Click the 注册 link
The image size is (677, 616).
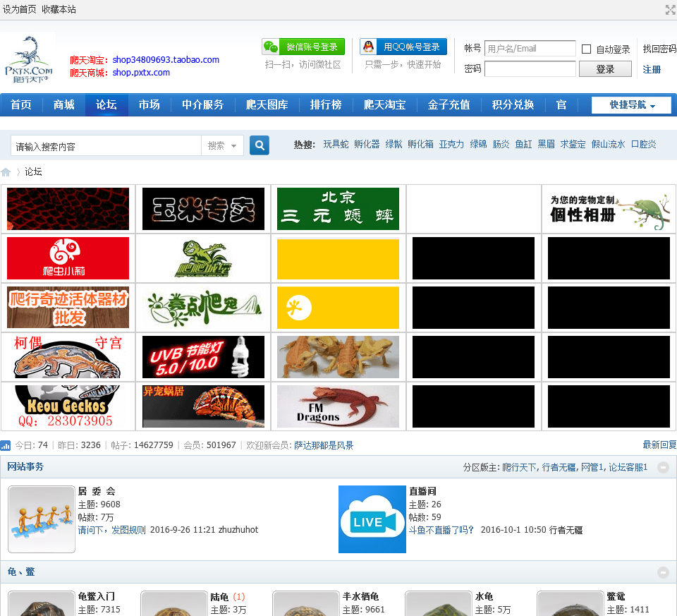point(652,70)
